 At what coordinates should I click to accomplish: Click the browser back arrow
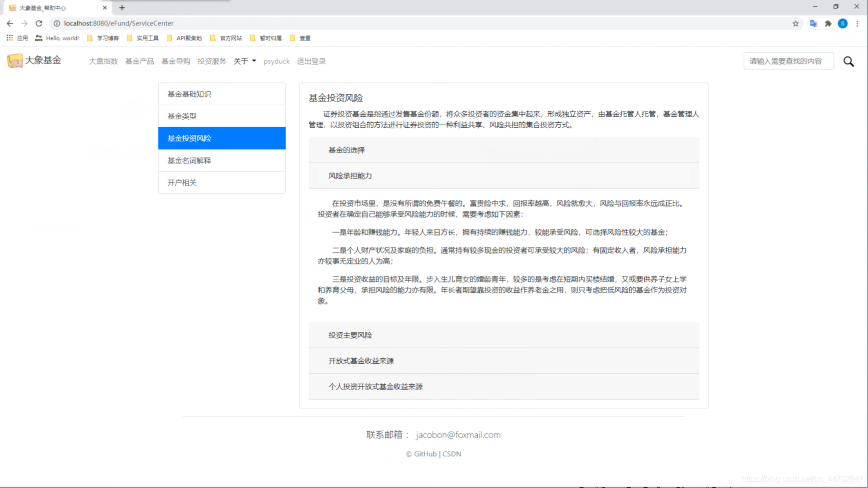(9, 23)
